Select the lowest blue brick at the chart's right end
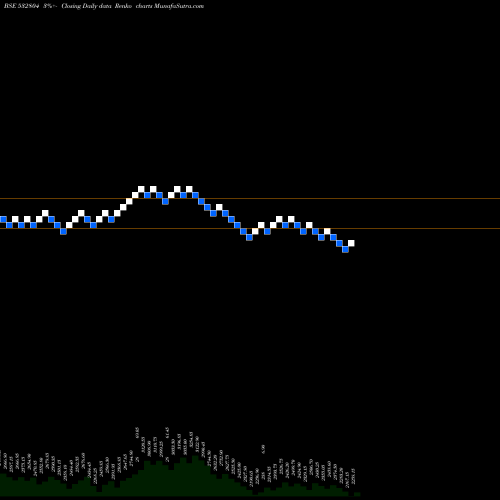Viewport: 500px width, 500px height. pyautogui.click(x=345, y=249)
